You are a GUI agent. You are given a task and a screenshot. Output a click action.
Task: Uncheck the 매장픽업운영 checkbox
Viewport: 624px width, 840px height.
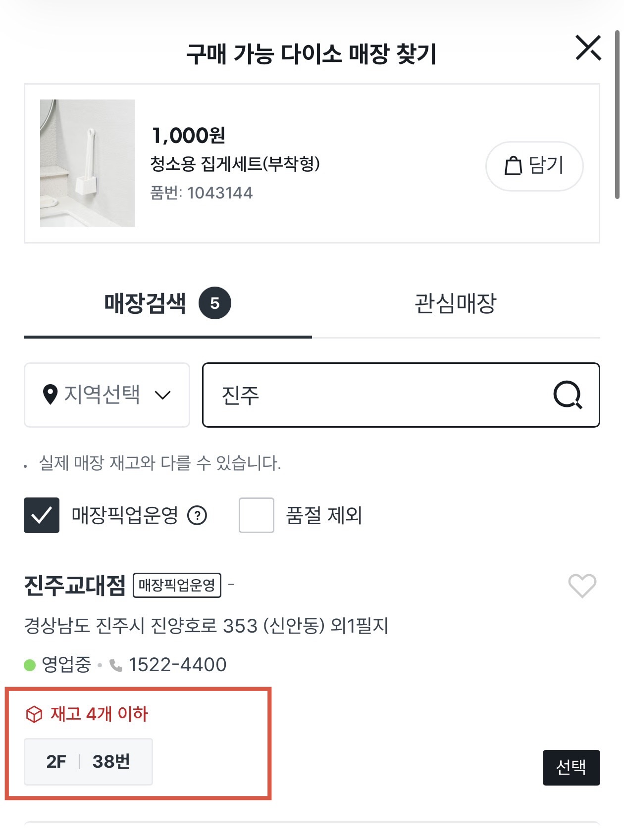pyautogui.click(x=42, y=515)
